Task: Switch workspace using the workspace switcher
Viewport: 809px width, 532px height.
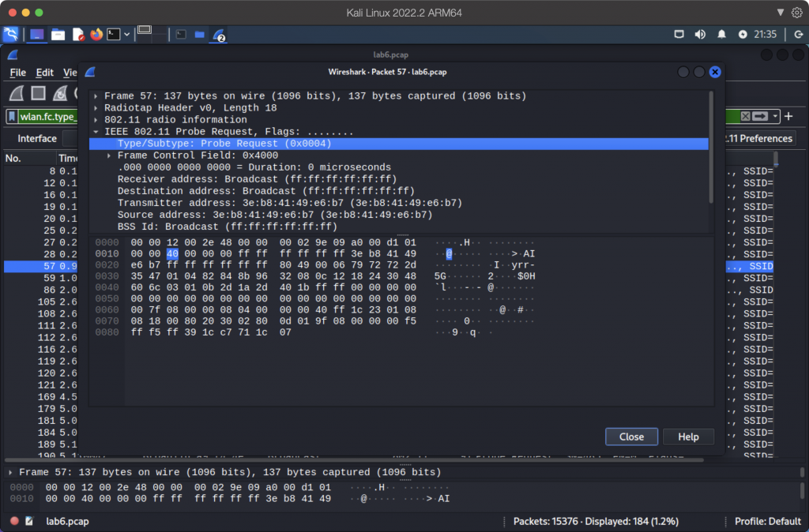Action: (152, 35)
